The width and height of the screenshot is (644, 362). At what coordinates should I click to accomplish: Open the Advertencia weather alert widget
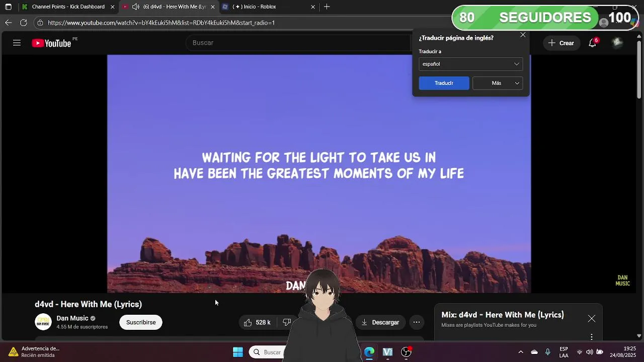pos(34,352)
